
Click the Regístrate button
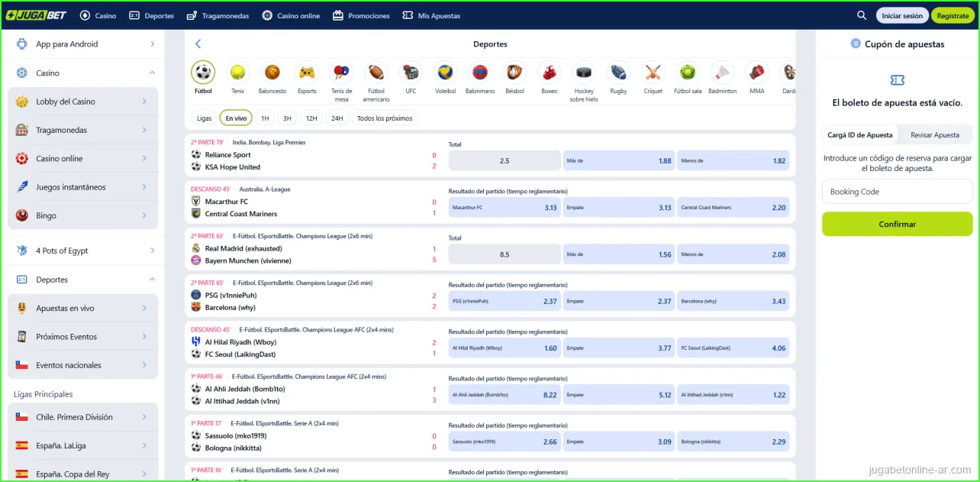tap(953, 15)
